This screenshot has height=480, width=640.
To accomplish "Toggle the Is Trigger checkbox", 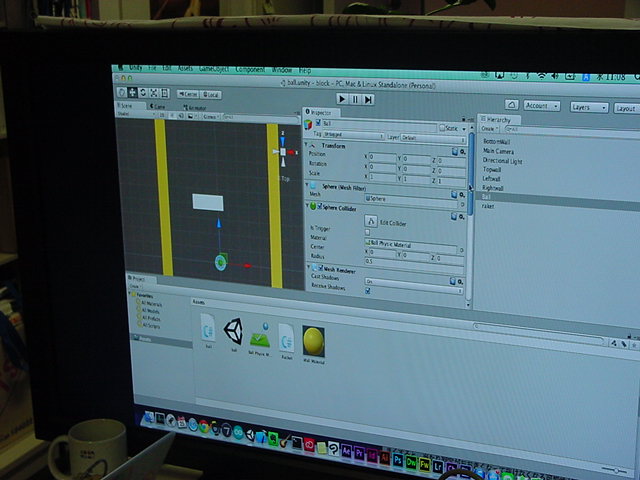I will click(367, 232).
